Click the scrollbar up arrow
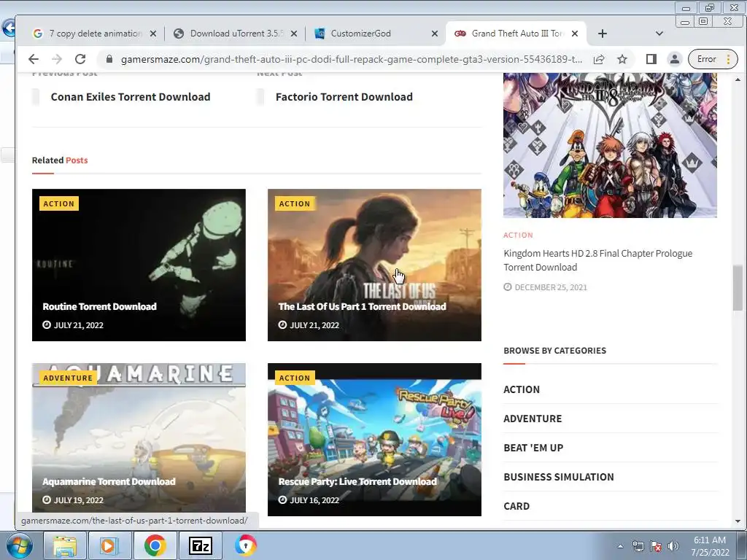 pyautogui.click(x=738, y=79)
